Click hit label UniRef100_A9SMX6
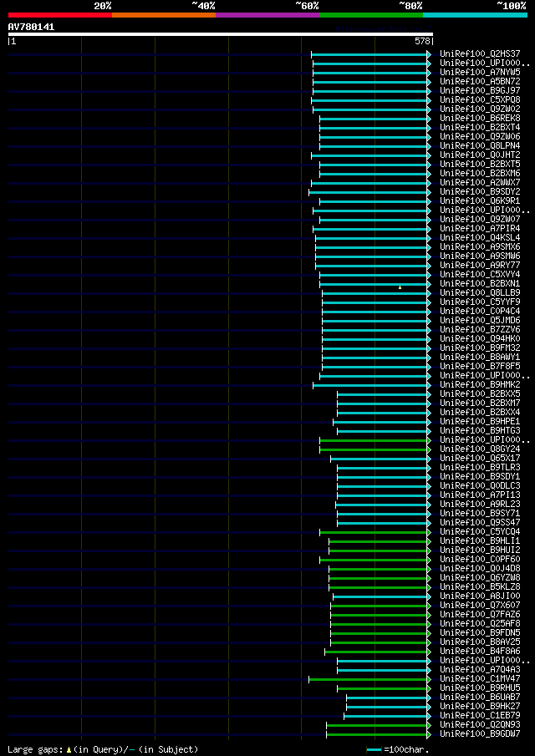535x756 pixels. tap(480, 247)
